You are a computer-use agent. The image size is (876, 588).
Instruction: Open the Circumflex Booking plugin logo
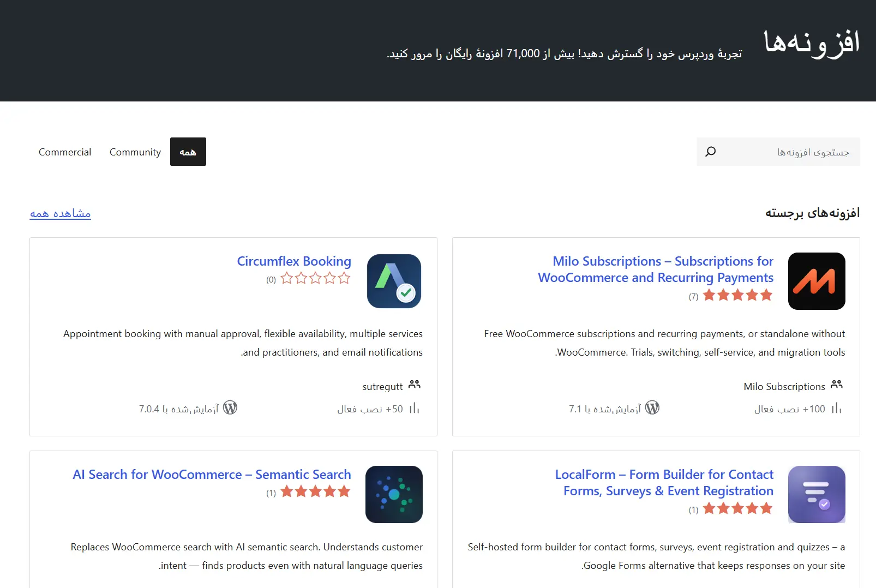coord(394,281)
